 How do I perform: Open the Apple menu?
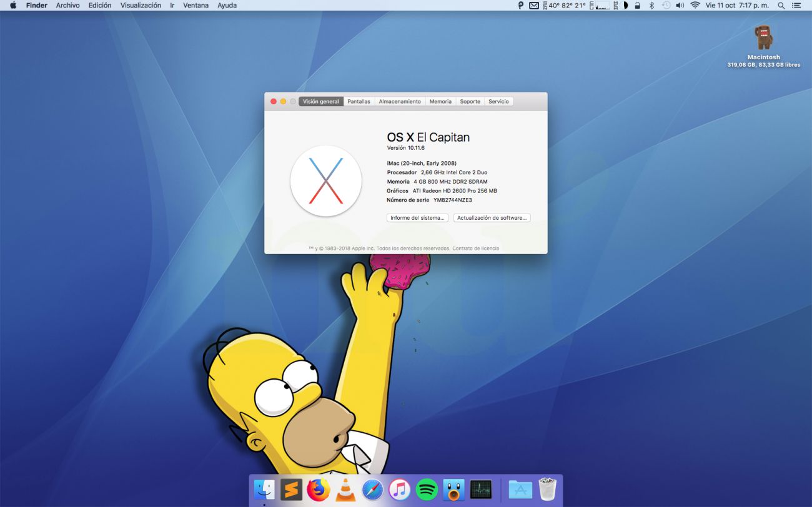coord(12,6)
